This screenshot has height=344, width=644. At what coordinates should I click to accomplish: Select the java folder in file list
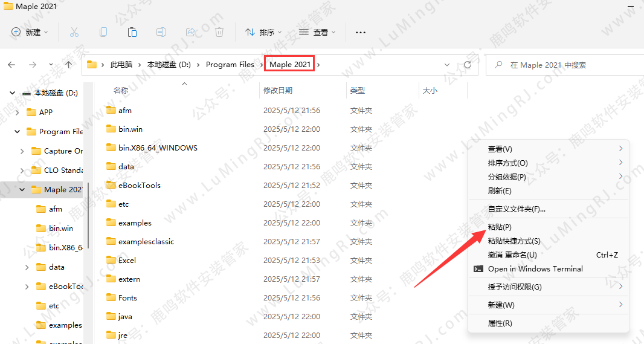(x=118, y=316)
